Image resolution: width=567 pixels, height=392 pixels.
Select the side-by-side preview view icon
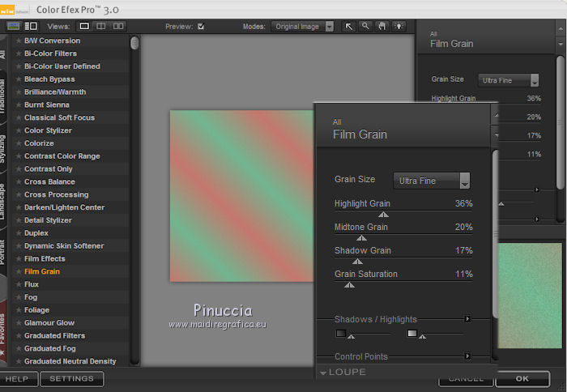click(x=118, y=26)
